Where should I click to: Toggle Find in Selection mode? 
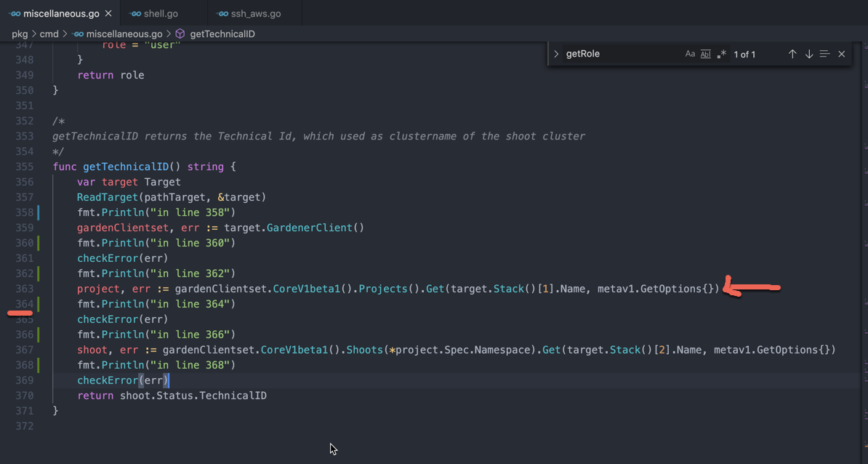(824, 53)
